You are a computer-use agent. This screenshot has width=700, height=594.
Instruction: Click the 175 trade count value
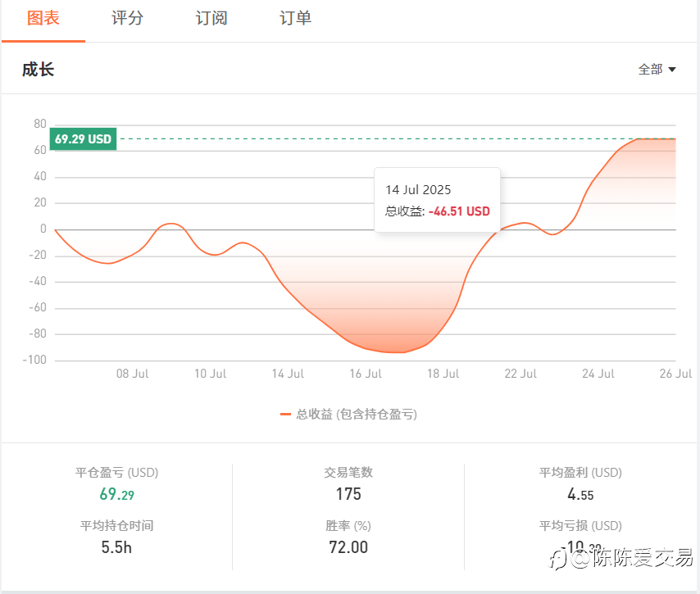[x=348, y=494]
